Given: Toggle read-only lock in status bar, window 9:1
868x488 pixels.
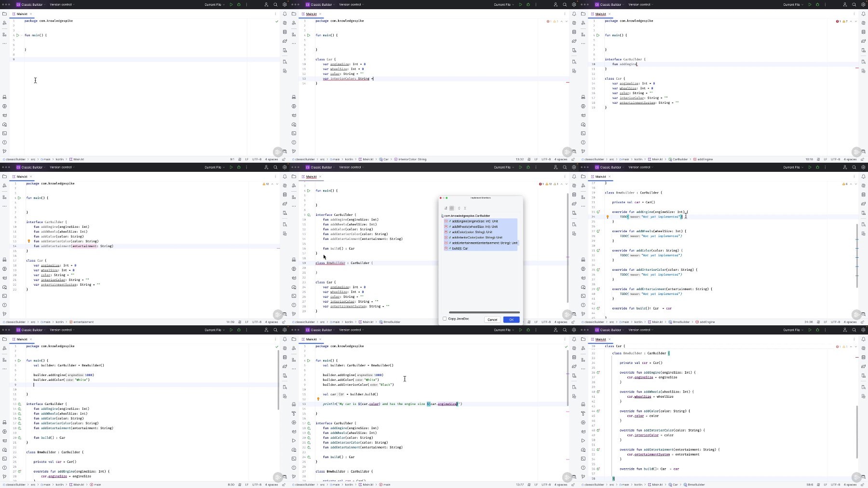Looking at the screenshot, I should (x=284, y=159).
